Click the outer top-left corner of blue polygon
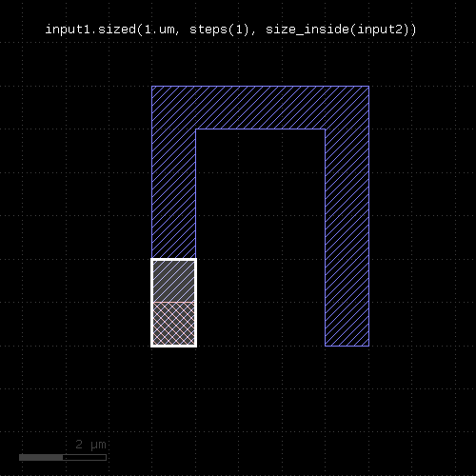The height and width of the screenshot is (476, 476). tap(151, 86)
